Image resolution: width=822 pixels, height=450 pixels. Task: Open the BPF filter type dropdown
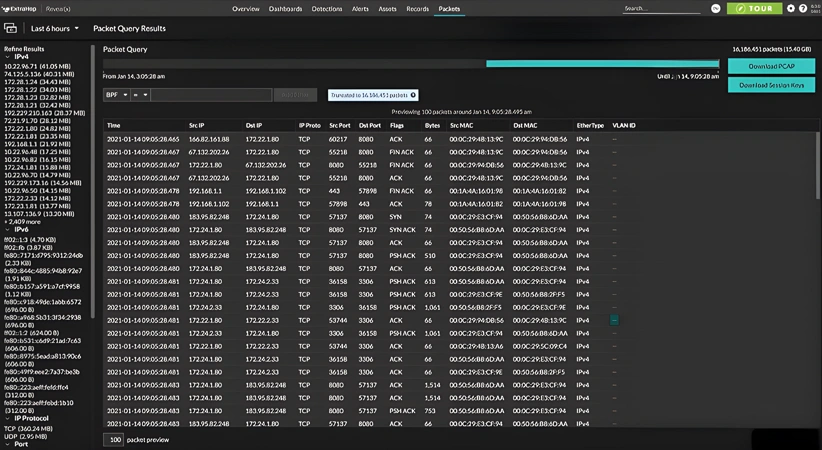click(x=116, y=95)
